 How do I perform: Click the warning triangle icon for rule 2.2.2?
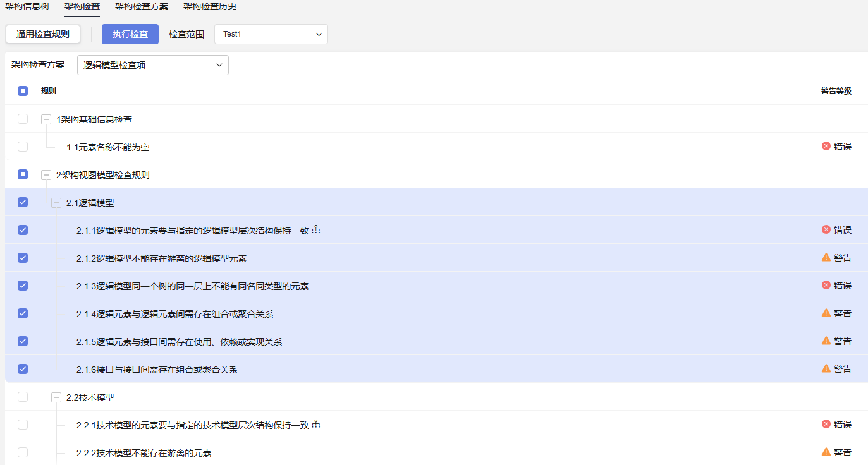coord(826,452)
